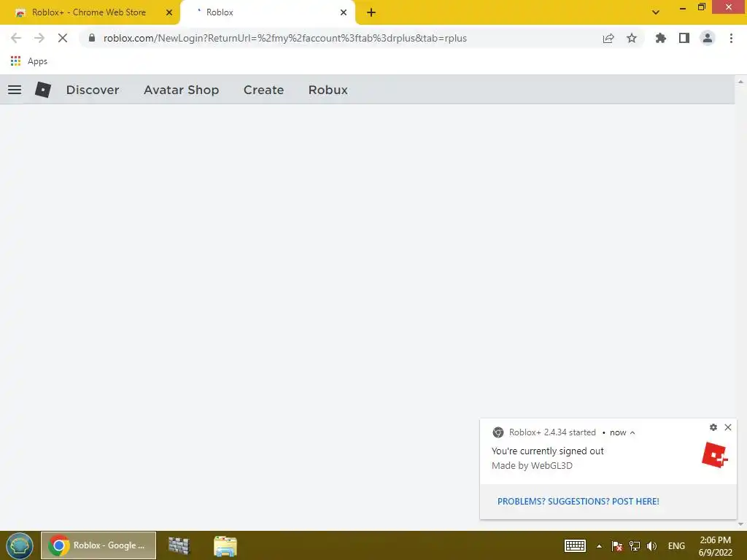The height and width of the screenshot is (560, 747).
Task: Open the Extensions puzzle menu
Action: coord(660,38)
